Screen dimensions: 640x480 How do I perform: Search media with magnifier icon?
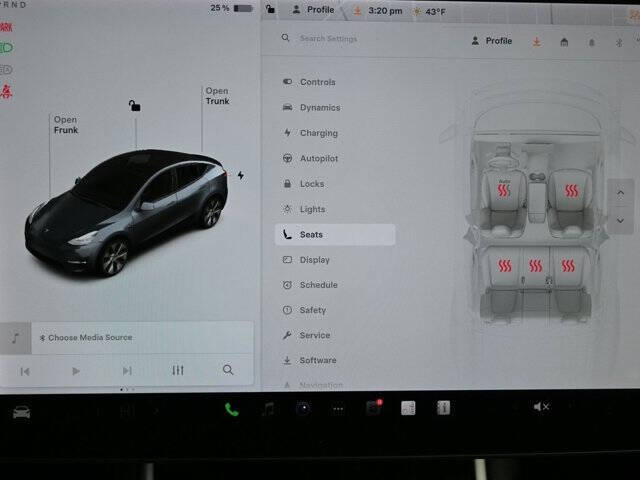click(x=228, y=370)
